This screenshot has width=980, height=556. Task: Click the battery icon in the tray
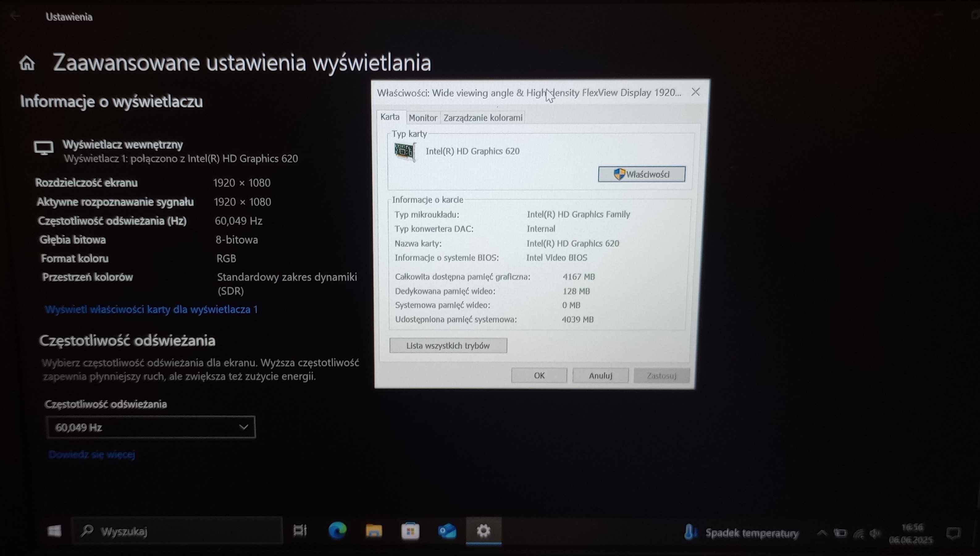tap(840, 533)
